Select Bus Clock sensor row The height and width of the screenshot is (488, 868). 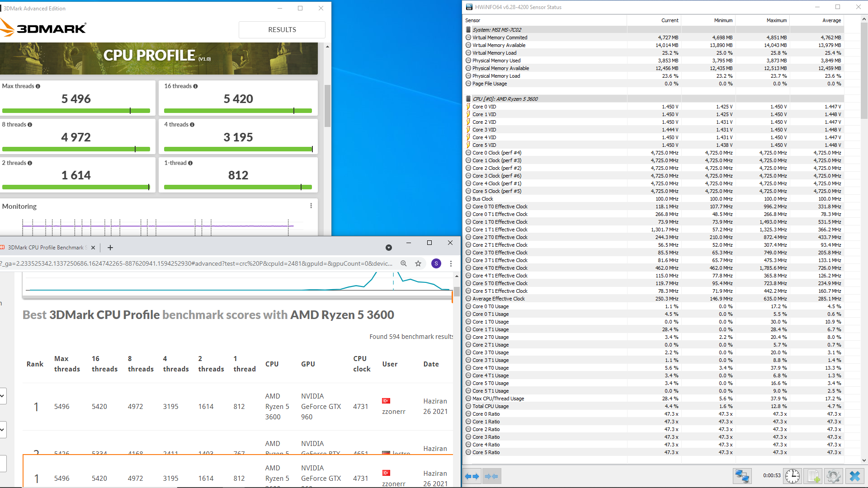[653, 199]
